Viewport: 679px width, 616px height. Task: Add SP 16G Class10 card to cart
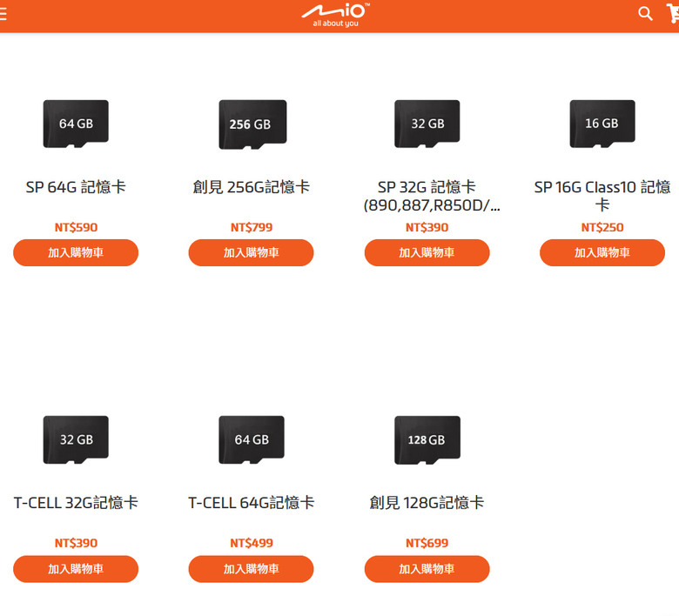tap(602, 253)
